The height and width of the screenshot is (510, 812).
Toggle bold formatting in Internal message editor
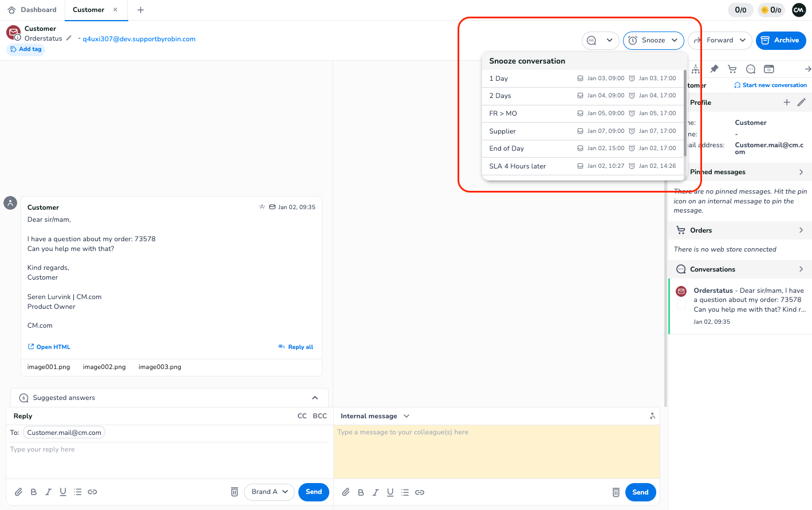(361, 492)
